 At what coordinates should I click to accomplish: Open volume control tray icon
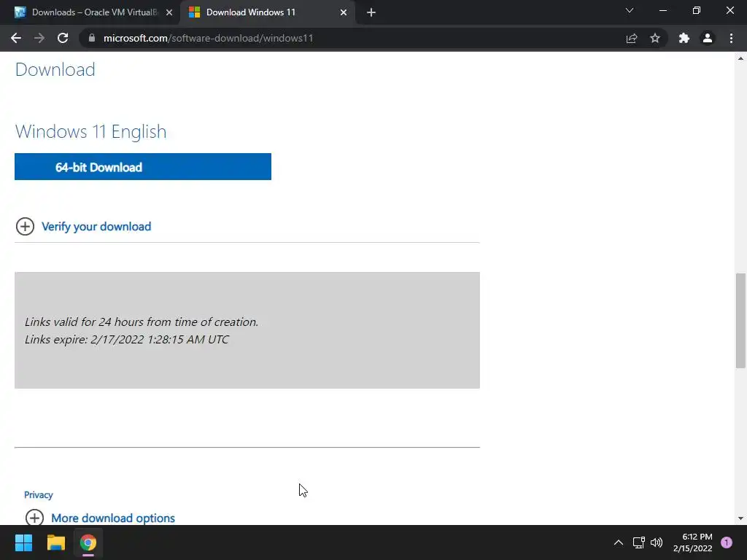tap(657, 542)
